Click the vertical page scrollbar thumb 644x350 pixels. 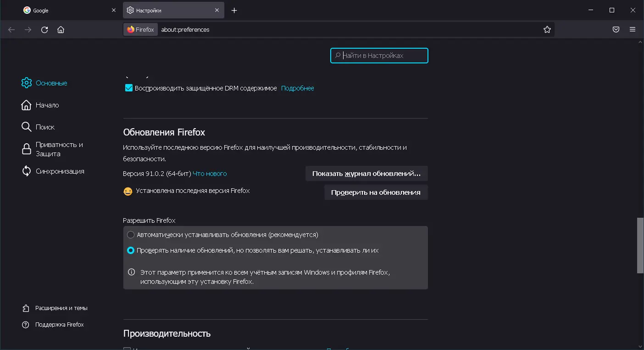coord(640,245)
